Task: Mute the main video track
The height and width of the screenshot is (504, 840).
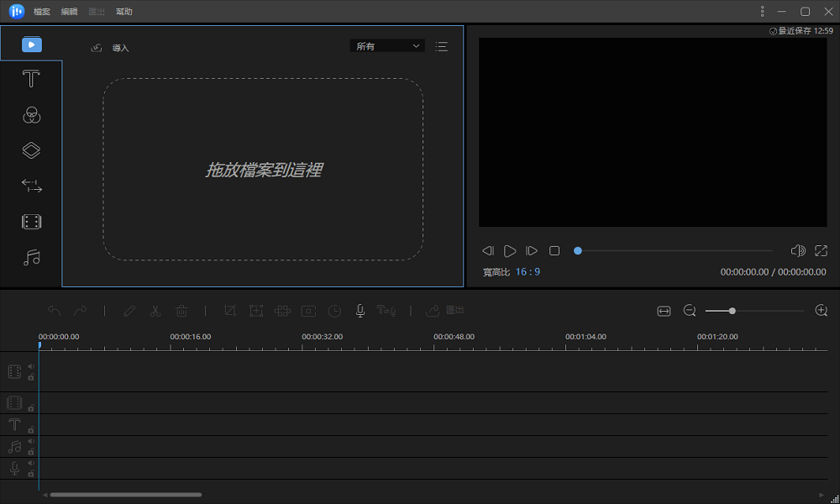Action: [31, 367]
